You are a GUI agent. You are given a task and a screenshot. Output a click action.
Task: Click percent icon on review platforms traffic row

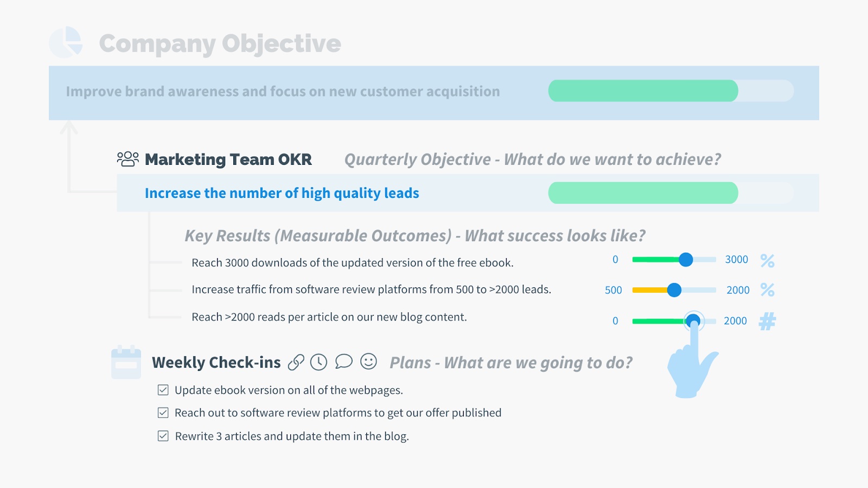767,290
